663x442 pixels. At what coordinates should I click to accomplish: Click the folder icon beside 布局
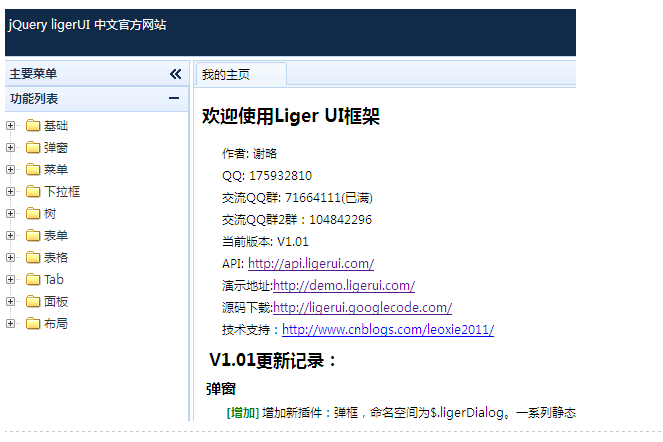coord(33,324)
